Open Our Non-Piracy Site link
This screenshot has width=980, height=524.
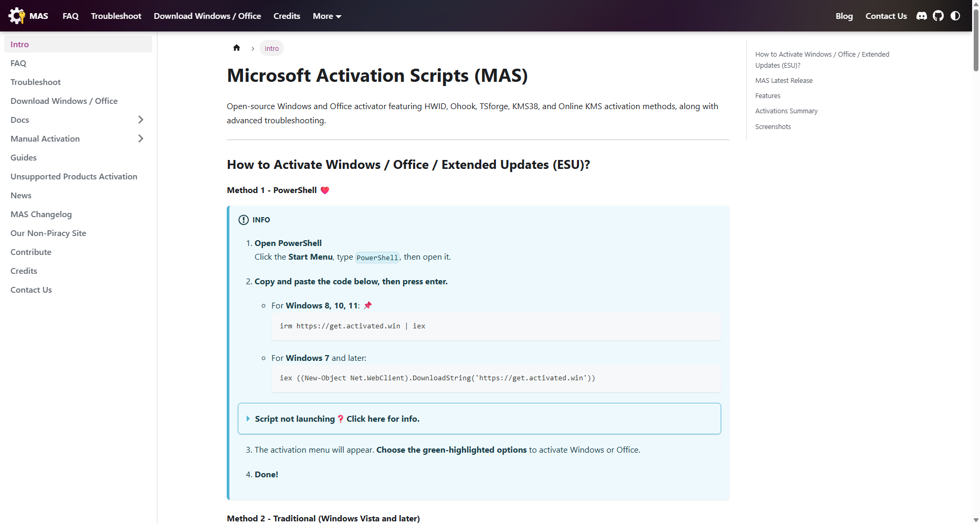[x=78, y=233]
